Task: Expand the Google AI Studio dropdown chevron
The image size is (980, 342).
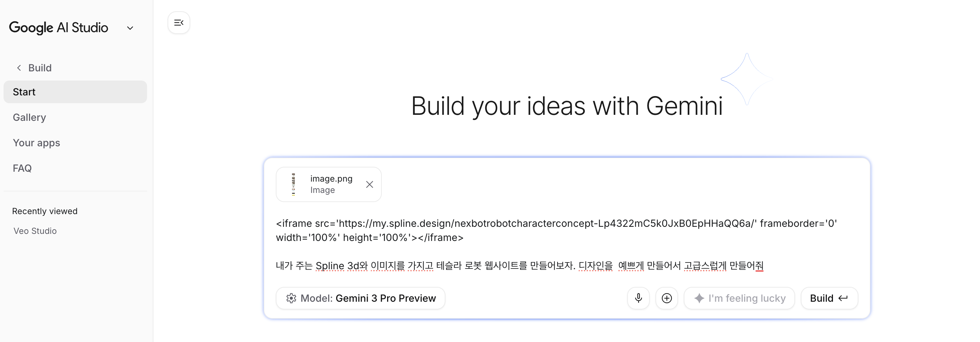Action: point(130,28)
